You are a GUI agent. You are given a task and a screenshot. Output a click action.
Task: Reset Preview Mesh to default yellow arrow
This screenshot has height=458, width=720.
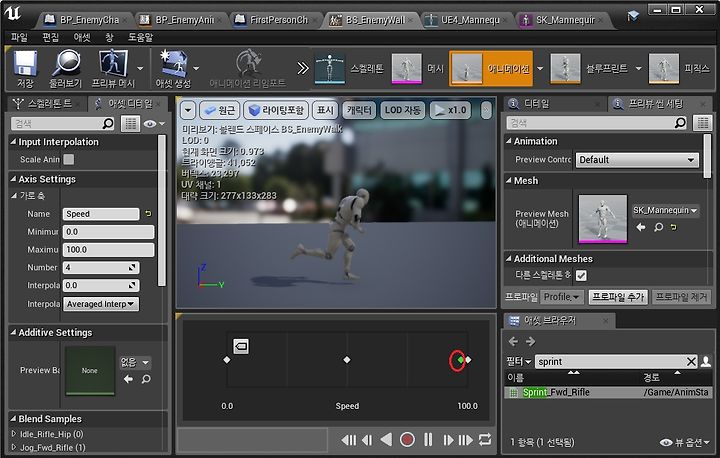coord(673,227)
